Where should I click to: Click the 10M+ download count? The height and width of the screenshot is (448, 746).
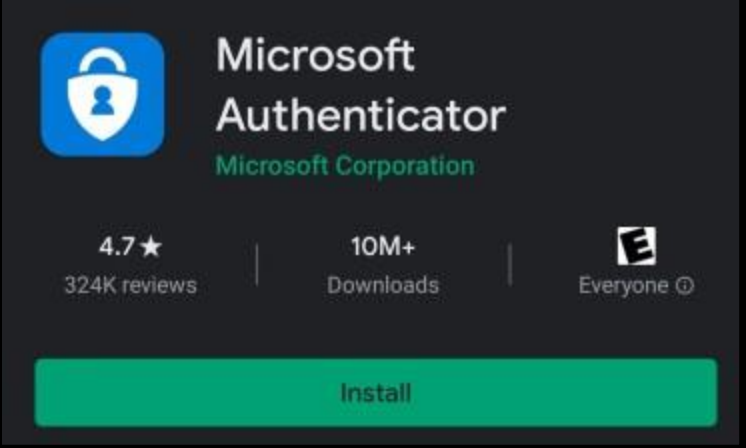point(383,246)
